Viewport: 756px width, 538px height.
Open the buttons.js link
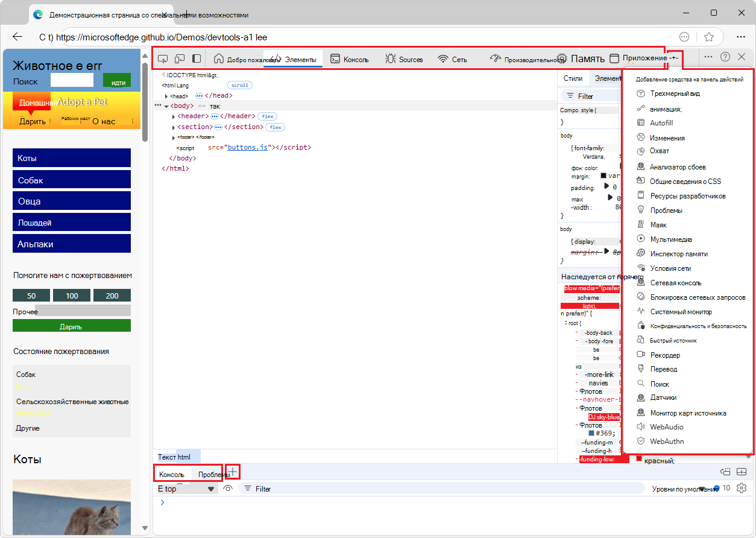(247, 147)
